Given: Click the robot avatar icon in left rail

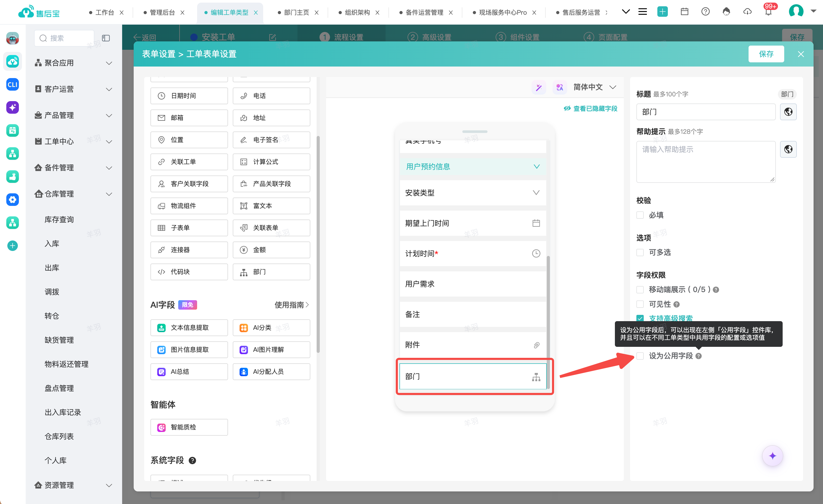Looking at the screenshot, I should [x=13, y=39].
